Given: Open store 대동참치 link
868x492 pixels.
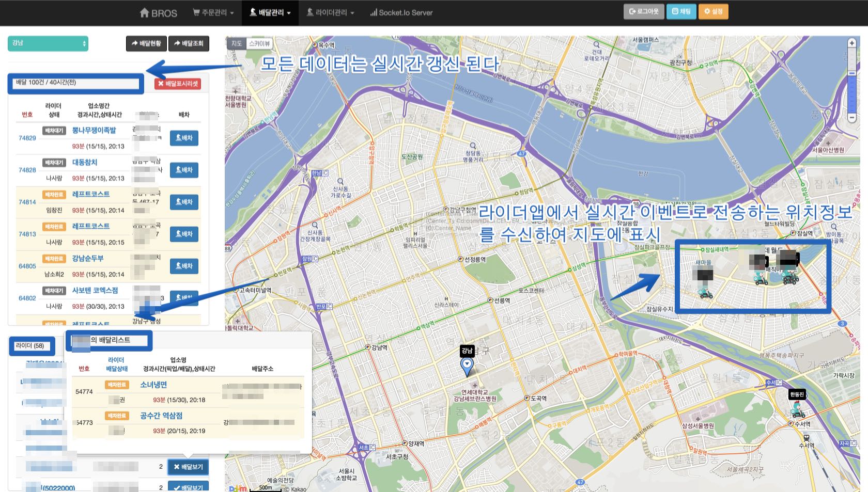Looking at the screenshot, I should click(85, 162).
